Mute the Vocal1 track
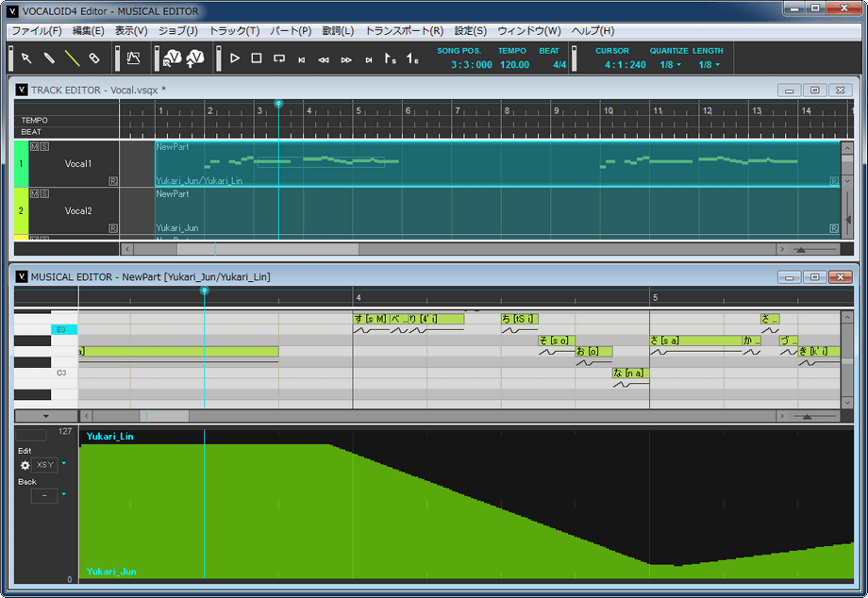Image resolution: width=868 pixels, height=598 pixels. [x=34, y=146]
